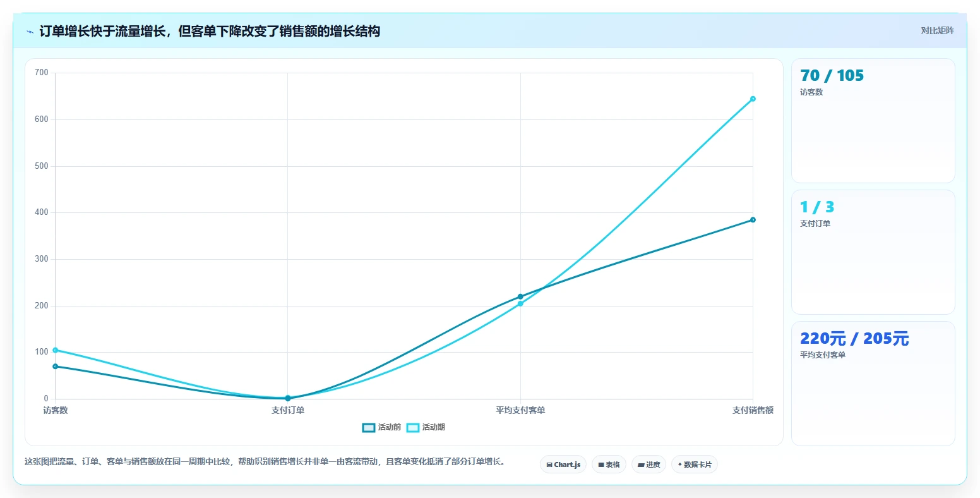980x498 pixels.
Task: Click the 对比矩阵 label in header
Action: [937, 30]
